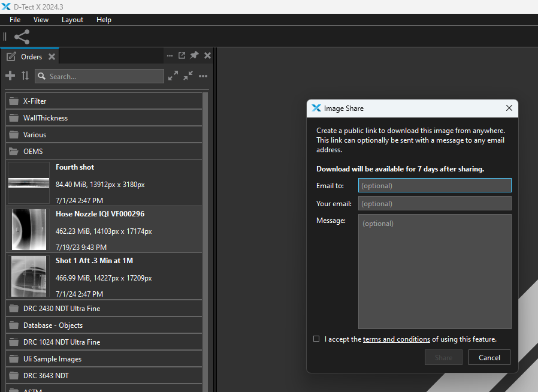
Task: Select the Hose Nozzle IQI VF000296 thumbnail
Action: pyautogui.click(x=29, y=230)
